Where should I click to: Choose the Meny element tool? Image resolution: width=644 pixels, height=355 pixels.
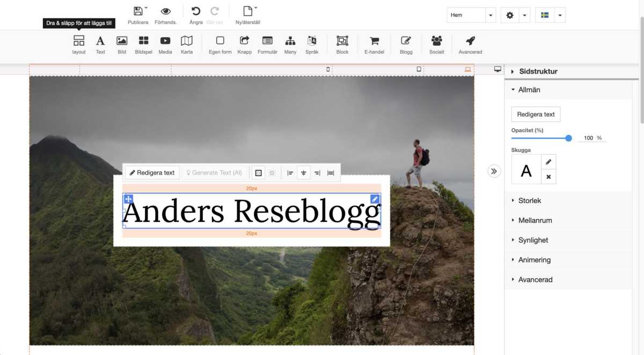(290, 45)
